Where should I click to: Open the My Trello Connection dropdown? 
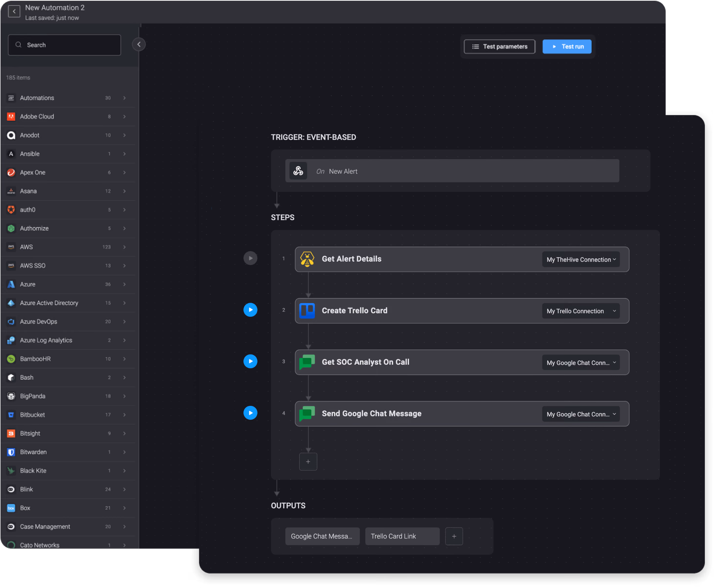point(581,311)
